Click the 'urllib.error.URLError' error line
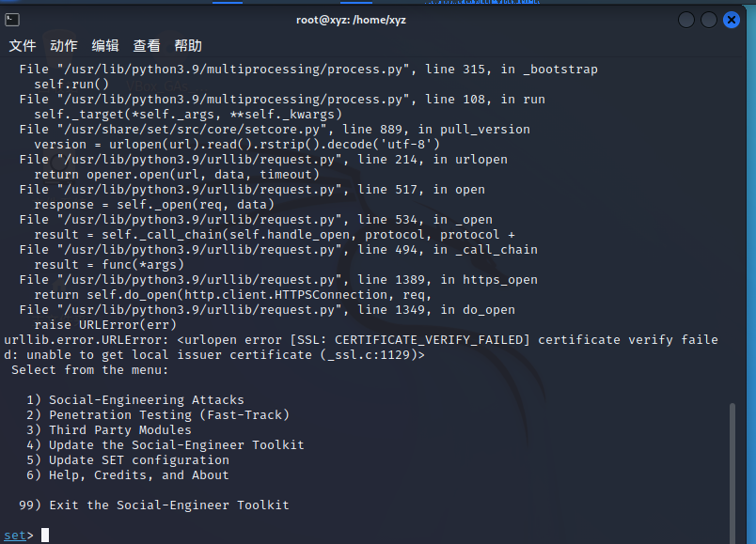 (x=361, y=340)
